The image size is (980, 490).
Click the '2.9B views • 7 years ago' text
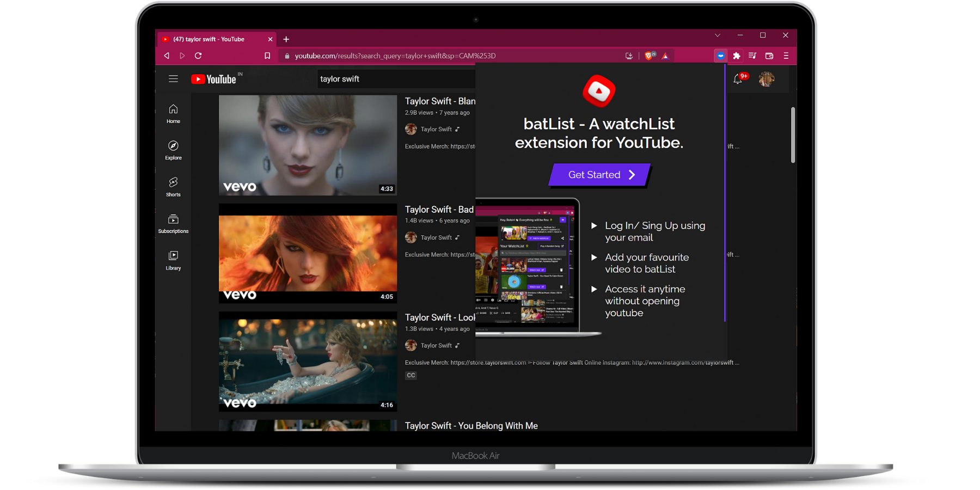[x=437, y=113]
